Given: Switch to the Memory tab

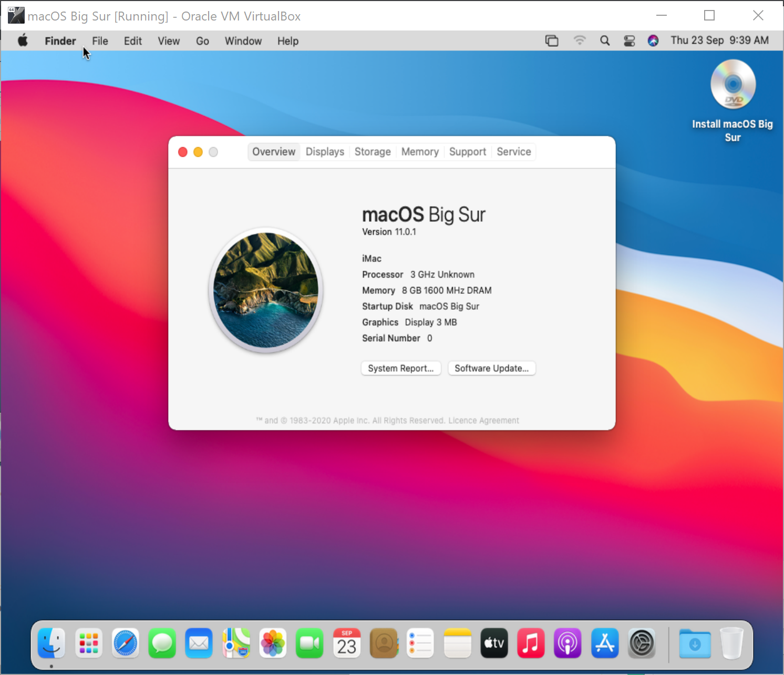Looking at the screenshot, I should click(x=420, y=152).
